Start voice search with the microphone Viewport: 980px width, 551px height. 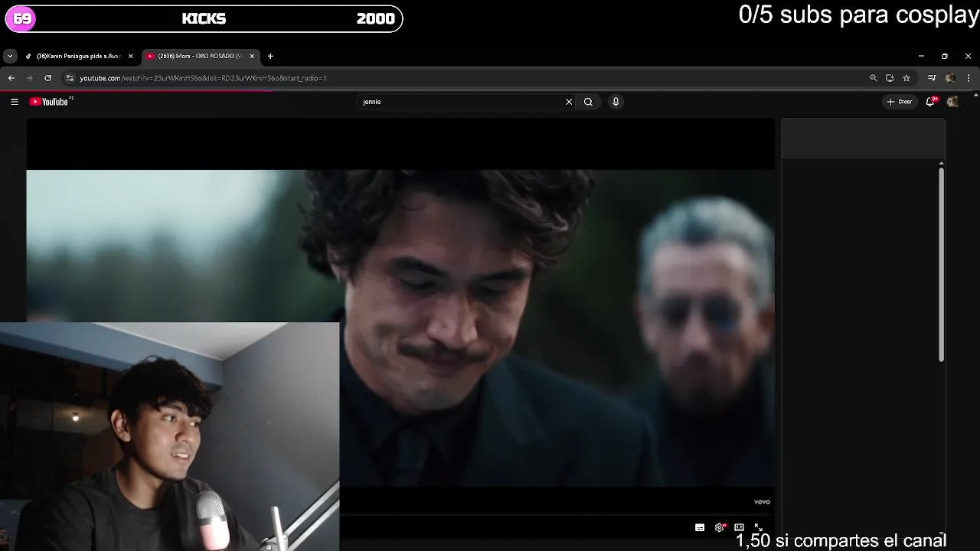pos(616,102)
